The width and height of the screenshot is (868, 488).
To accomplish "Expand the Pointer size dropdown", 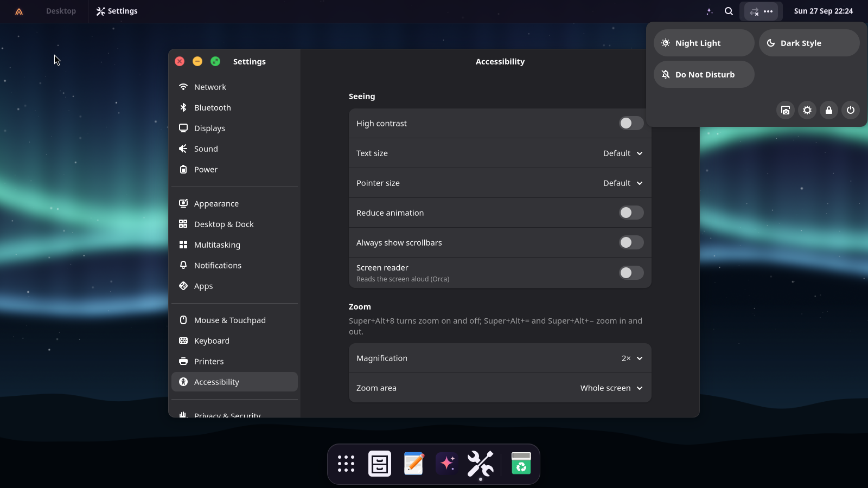I will click(x=623, y=183).
